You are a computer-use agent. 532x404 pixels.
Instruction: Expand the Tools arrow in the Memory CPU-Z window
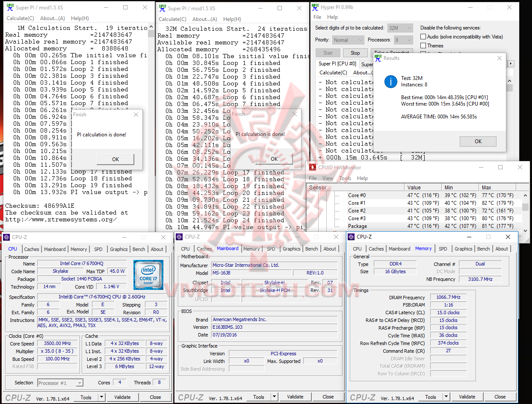tap(446, 397)
